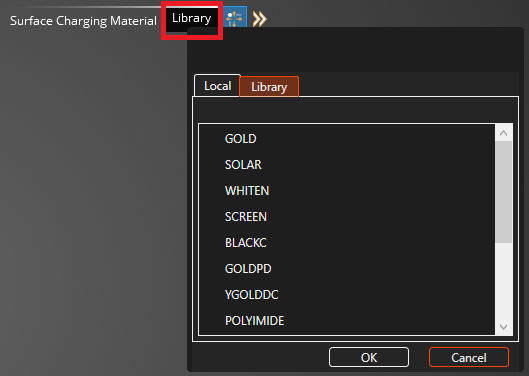
Task: Dismiss dialog with Cancel button
Action: 469,357
